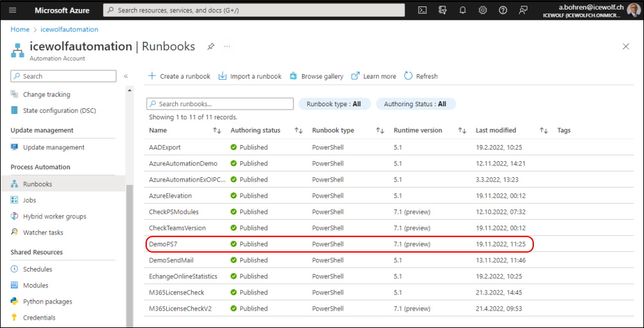Open the AzureElevation runbook
This screenshot has width=644, height=328.
(170, 196)
